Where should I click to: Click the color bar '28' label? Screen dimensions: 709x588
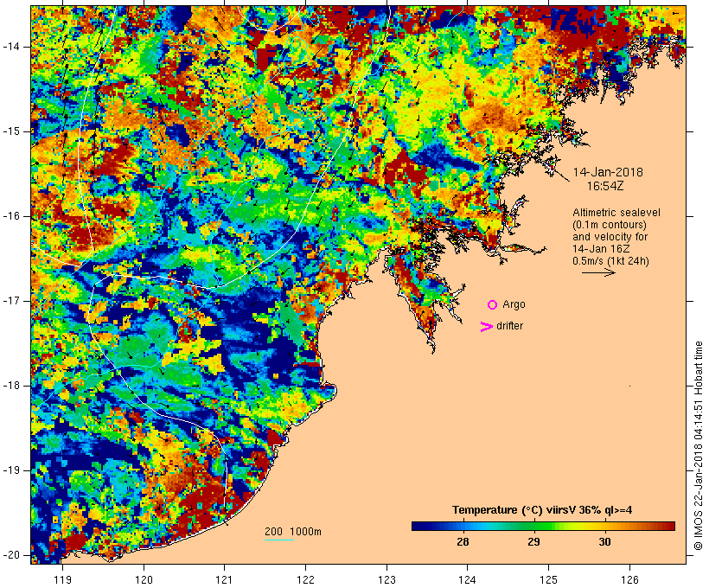pyautogui.click(x=463, y=542)
